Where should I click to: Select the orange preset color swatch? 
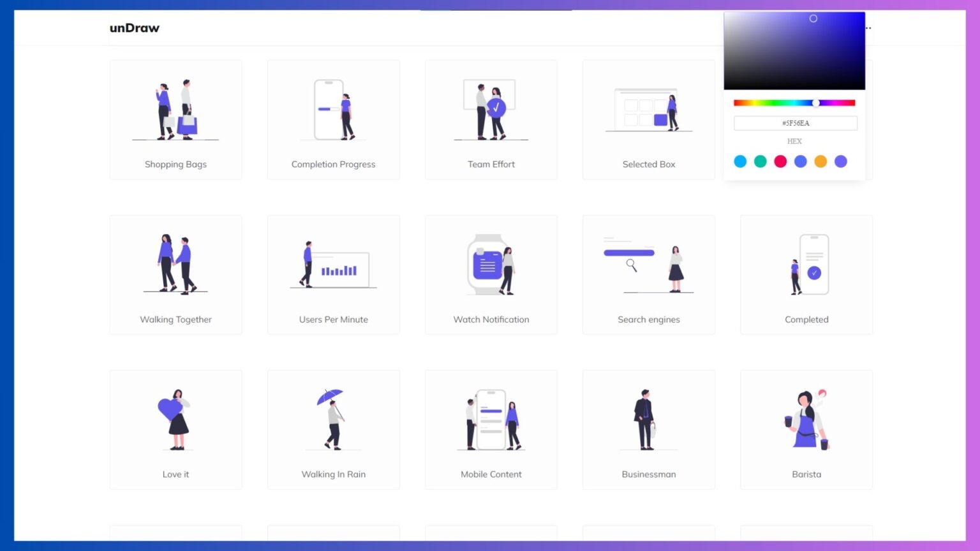[x=820, y=161]
